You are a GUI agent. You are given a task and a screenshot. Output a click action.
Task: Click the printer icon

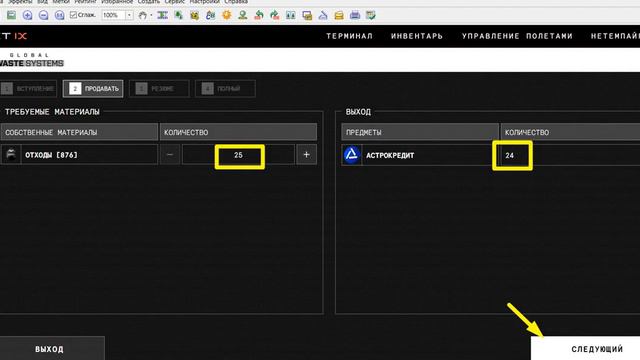(355, 16)
